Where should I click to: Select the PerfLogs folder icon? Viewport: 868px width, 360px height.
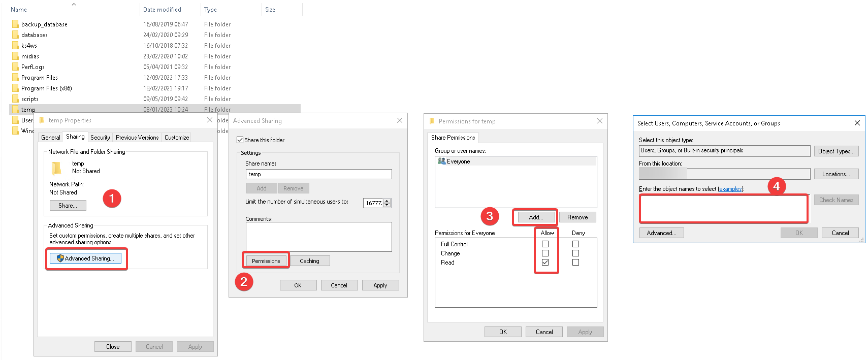(15, 67)
